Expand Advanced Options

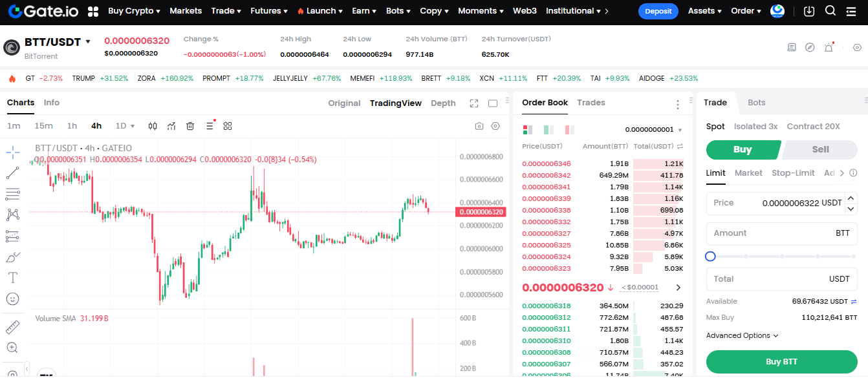[x=742, y=335]
